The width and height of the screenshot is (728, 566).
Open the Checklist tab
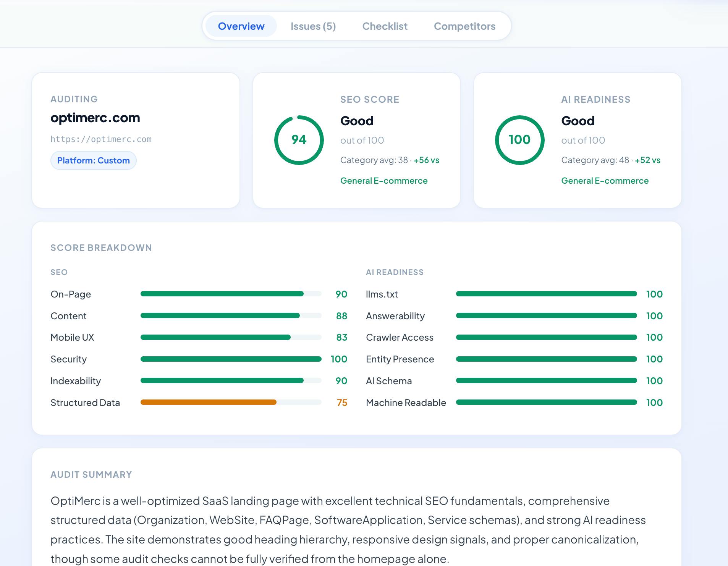point(385,26)
